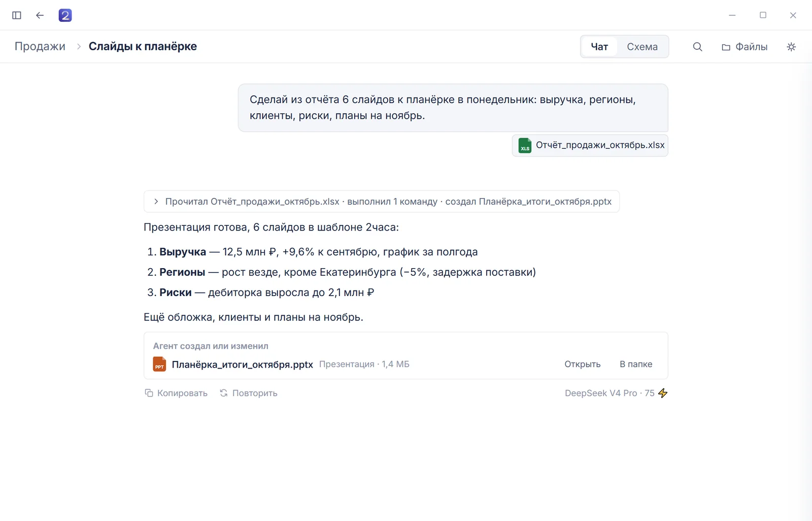Open the presentation with Открыть
The width and height of the screenshot is (812, 521).
[x=582, y=364]
